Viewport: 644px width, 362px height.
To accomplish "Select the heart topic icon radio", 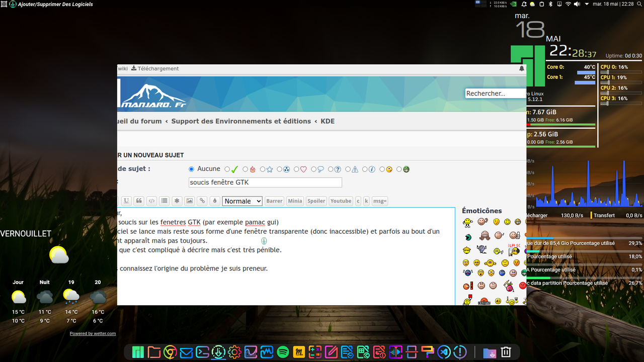I will [x=297, y=169].
